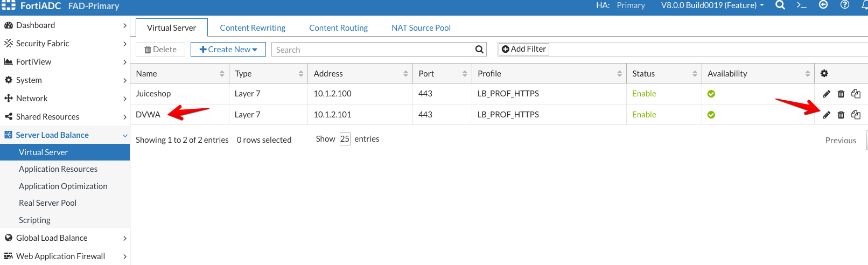Open the entries per page selector

pyautogui.click(x=345, y=139)
